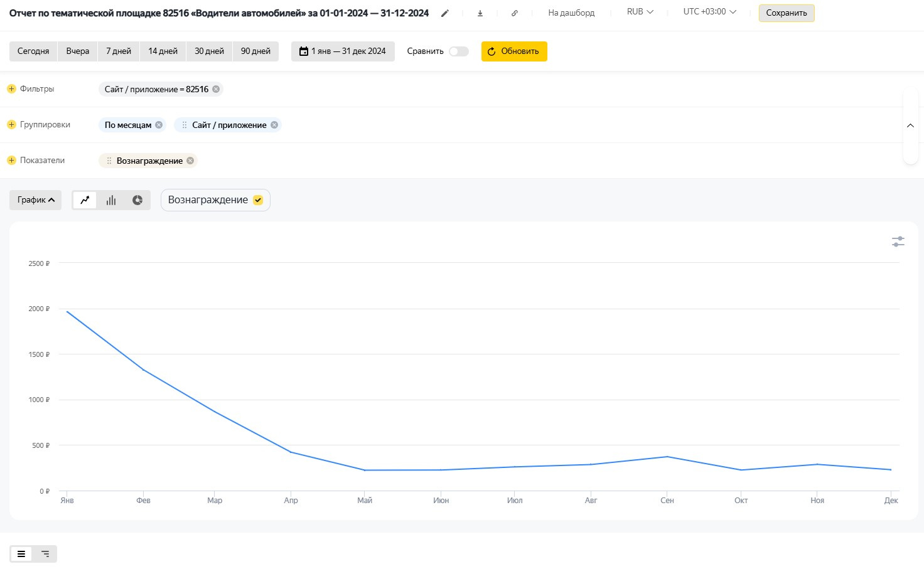Image resolution: width=924 pixels, height=574 pixels.
Task: Click the Сохранить button
Action: click(x=786, y=13)
